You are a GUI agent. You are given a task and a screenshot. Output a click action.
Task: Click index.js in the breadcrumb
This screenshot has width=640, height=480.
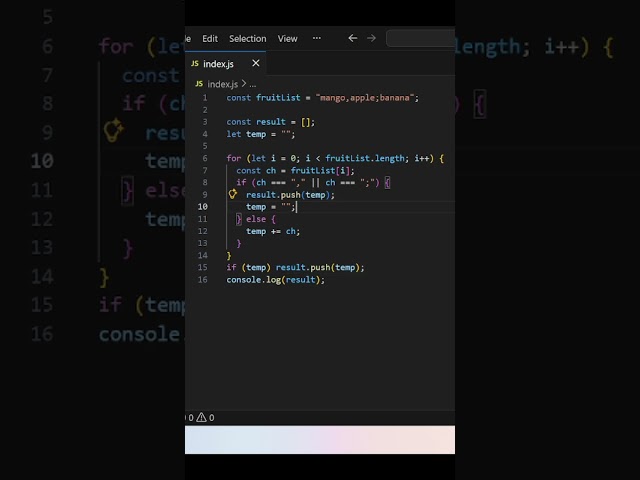pos(222,84)
